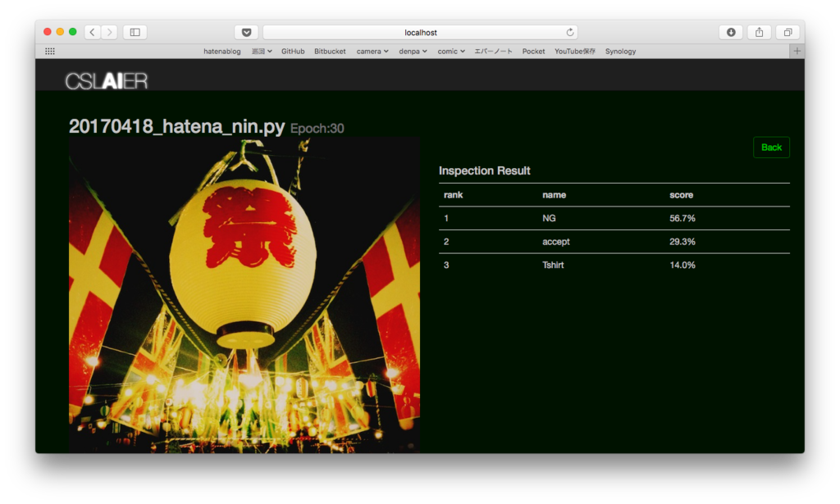
Task: Select the 29.3% score value
Action: pos(682,242)
